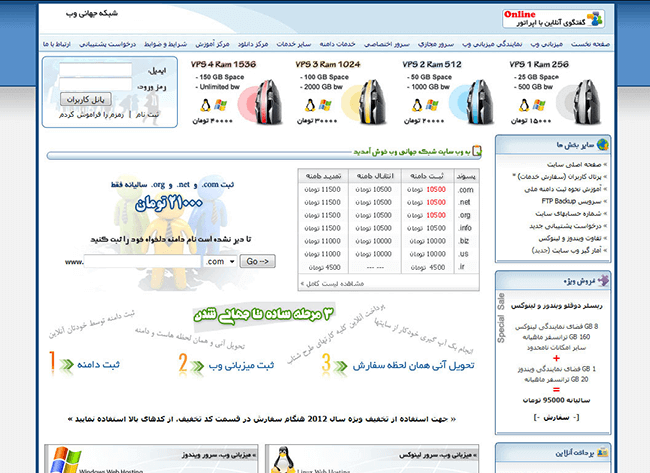Click the سفارش order link in special sale
The height and width of the screenshot is (473, 650).
(x=556, y=417)
